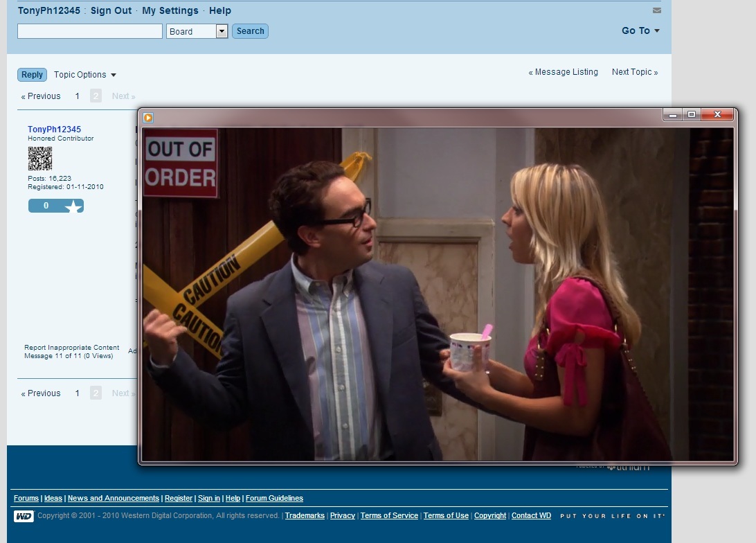756x543 pixels.
Task: Click 'Posts: 16,223' text
Action: [x=49, y=179]
